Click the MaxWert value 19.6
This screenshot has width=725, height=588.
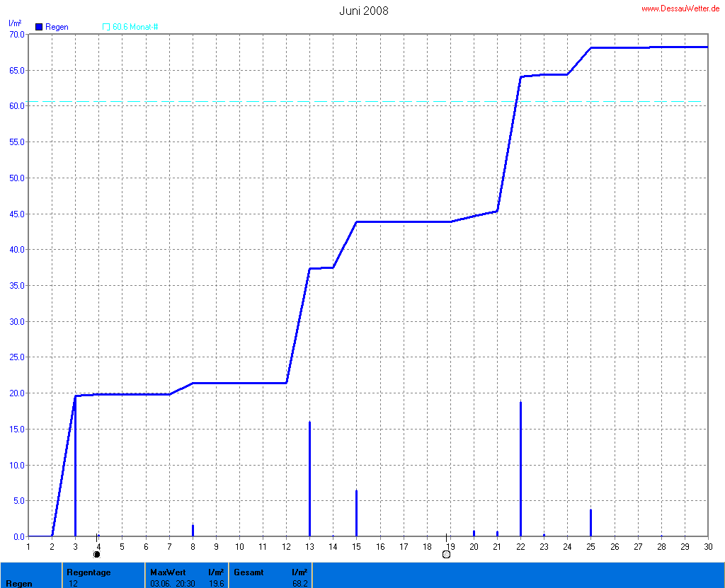click(217, 583)
